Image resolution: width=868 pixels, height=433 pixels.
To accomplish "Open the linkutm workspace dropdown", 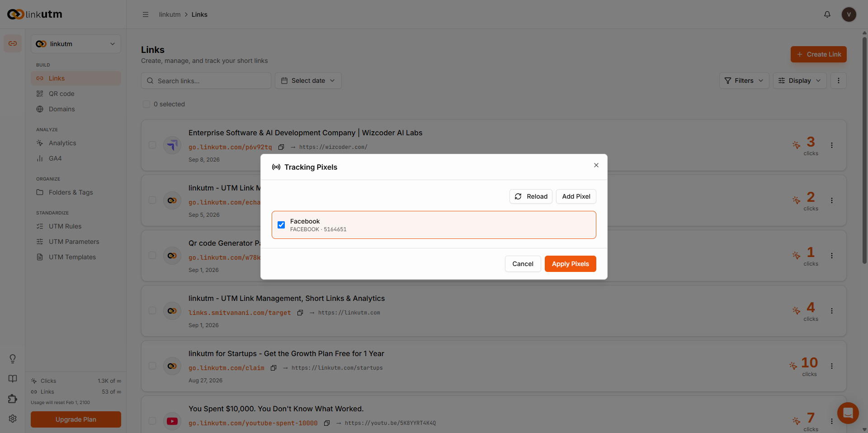I will point(76,44).
